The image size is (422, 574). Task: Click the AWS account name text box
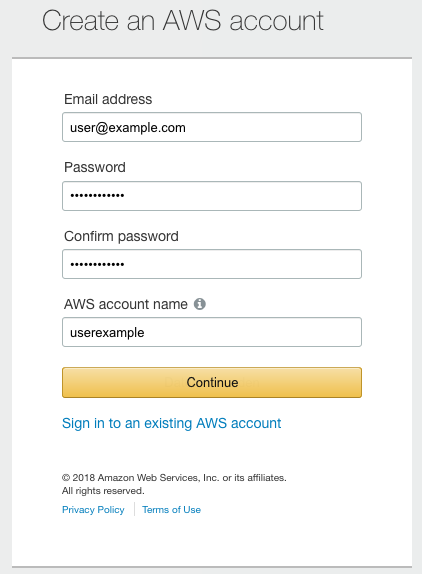click(x=212, y=332)
